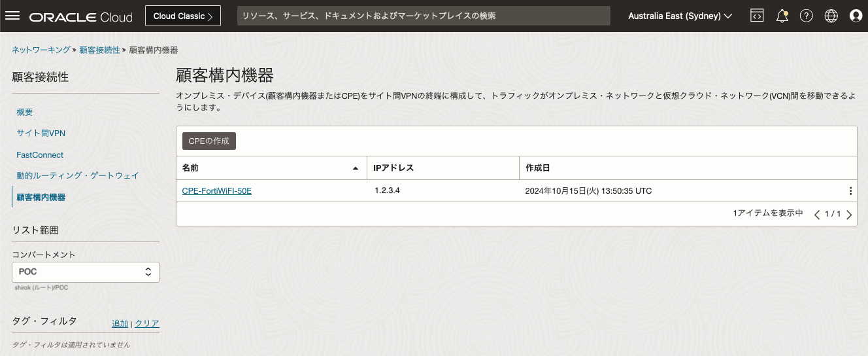Open the CPE-FortiWiFI-50E link
This screenshot has height=356, width=868.
click(217, 191)
